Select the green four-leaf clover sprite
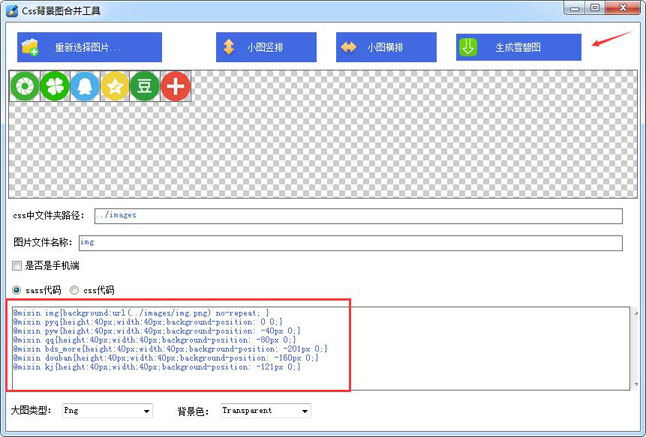 click(x=55, y=87)
